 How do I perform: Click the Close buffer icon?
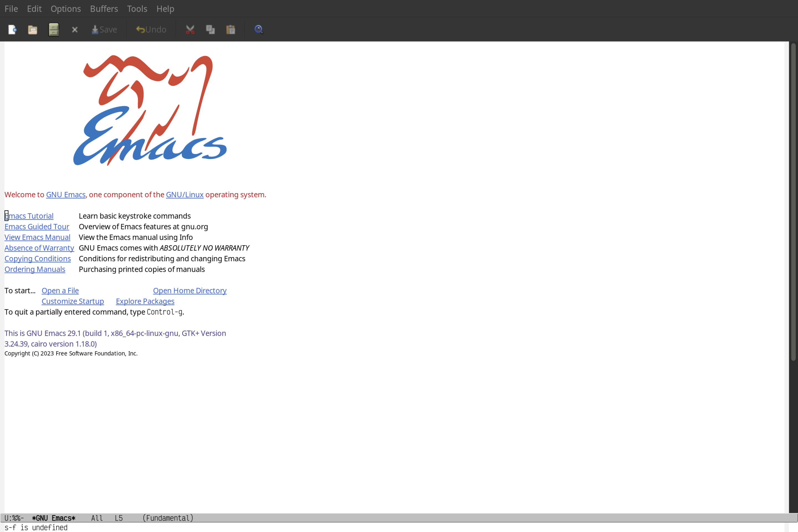click(x=74, y=29)
